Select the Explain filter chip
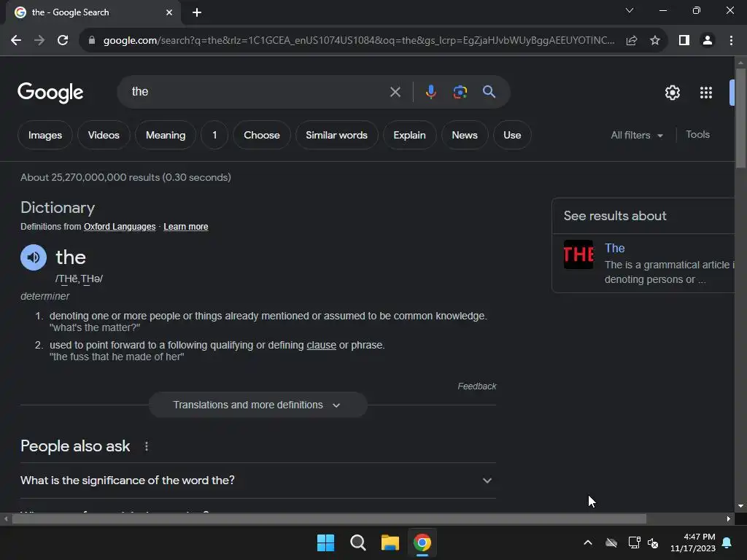747x560 pixels. coord(409,135)
